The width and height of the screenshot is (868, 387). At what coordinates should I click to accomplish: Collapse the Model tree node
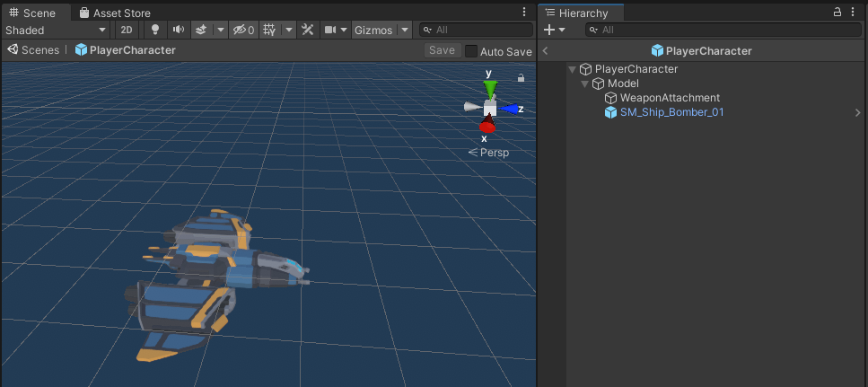tap(584, 84)
